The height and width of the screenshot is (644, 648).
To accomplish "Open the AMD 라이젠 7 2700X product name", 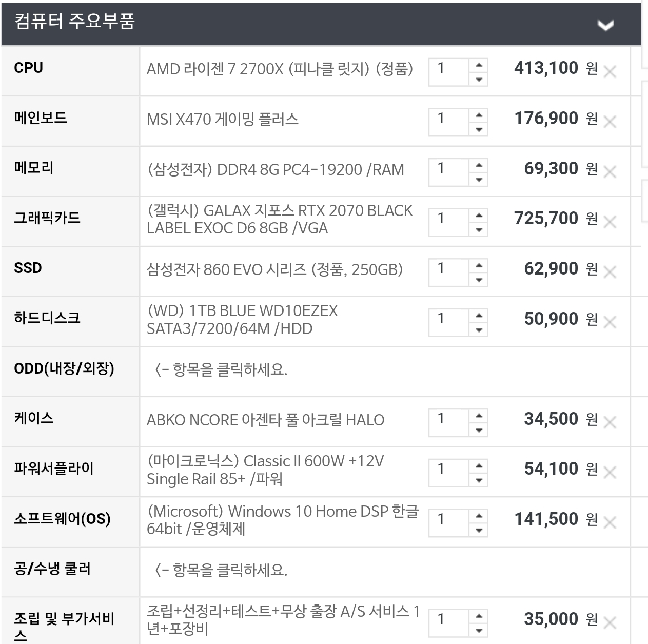I will [x=280, y=69].
